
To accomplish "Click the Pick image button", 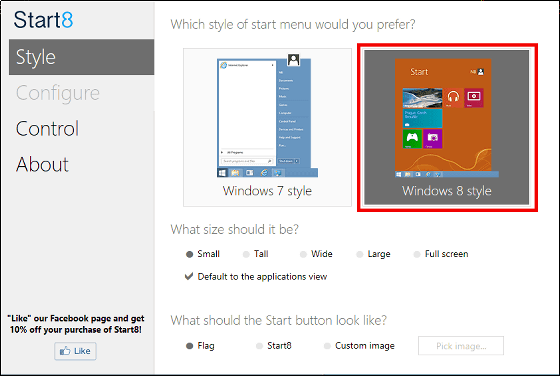I will (x=461, y=346).
